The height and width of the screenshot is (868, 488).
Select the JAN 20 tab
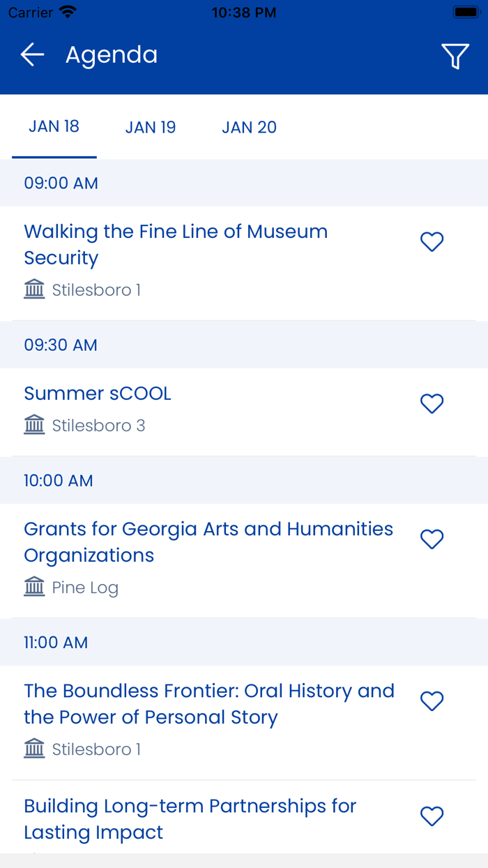coord(249,127)
